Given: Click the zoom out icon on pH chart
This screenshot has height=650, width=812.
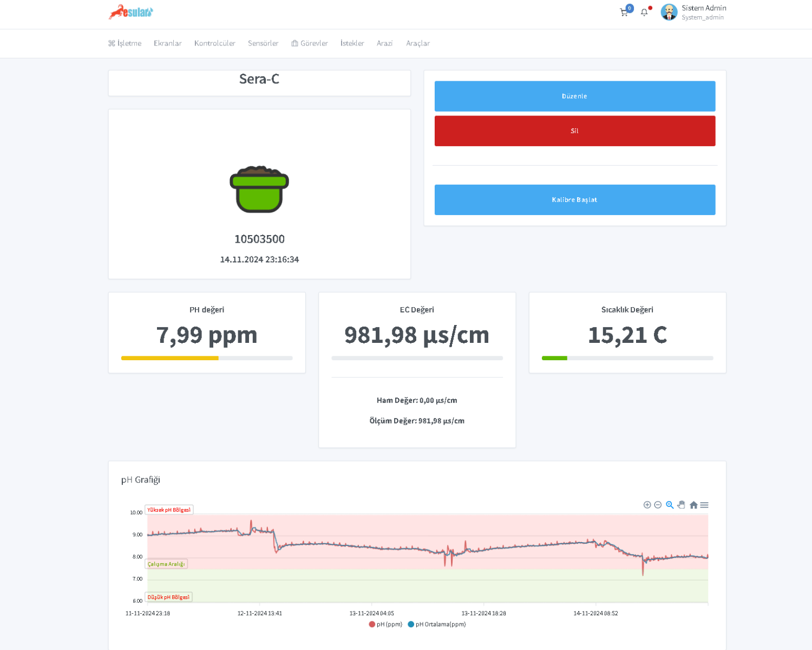Looking at the screenshot, I should coord(658,505).
